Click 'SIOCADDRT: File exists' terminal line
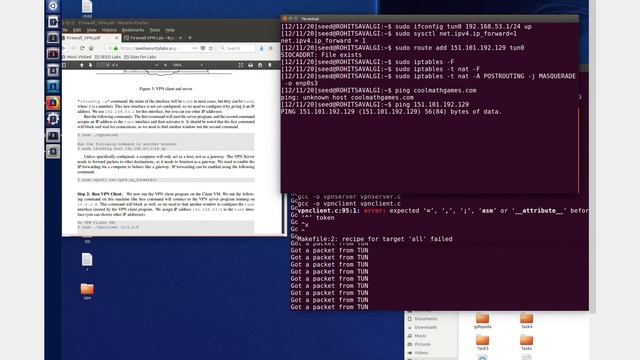This screenshot has width=640, height=360. pyautogui.click(x=321, y=55)
